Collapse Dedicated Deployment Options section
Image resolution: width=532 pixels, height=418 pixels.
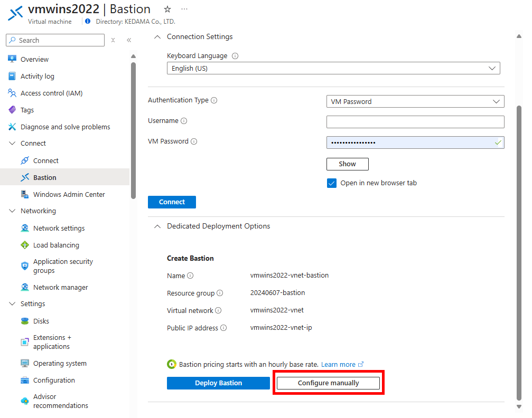pos(157,226)
